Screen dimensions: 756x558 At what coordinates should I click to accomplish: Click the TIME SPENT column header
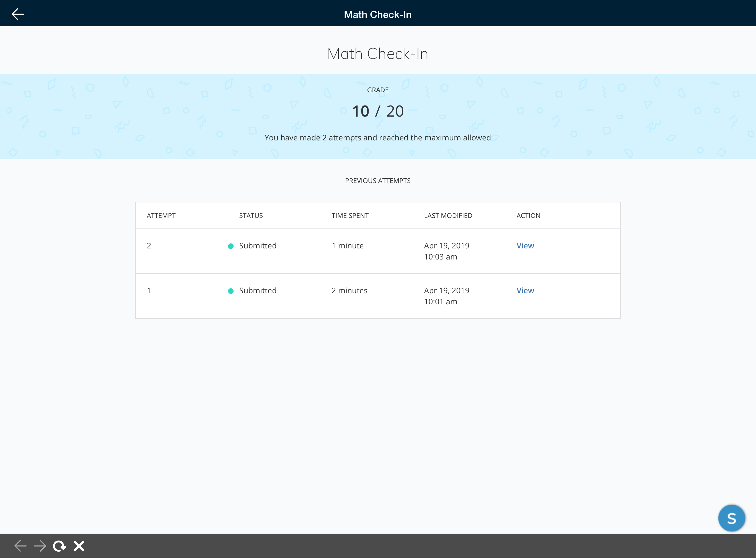pos(350,215)
